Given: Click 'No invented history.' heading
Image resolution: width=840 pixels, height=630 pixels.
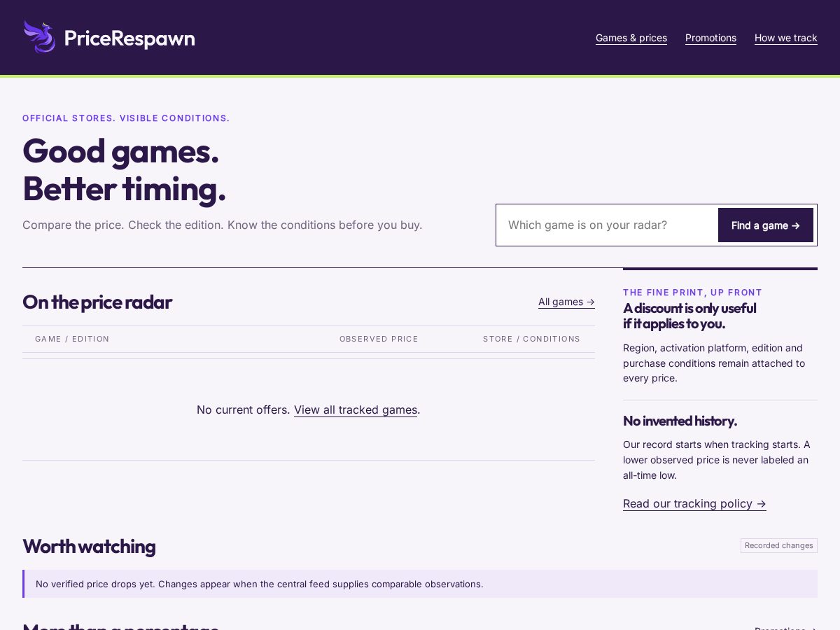Looking at the screenshot, I should pyautogui.click(x=680, y=421).
